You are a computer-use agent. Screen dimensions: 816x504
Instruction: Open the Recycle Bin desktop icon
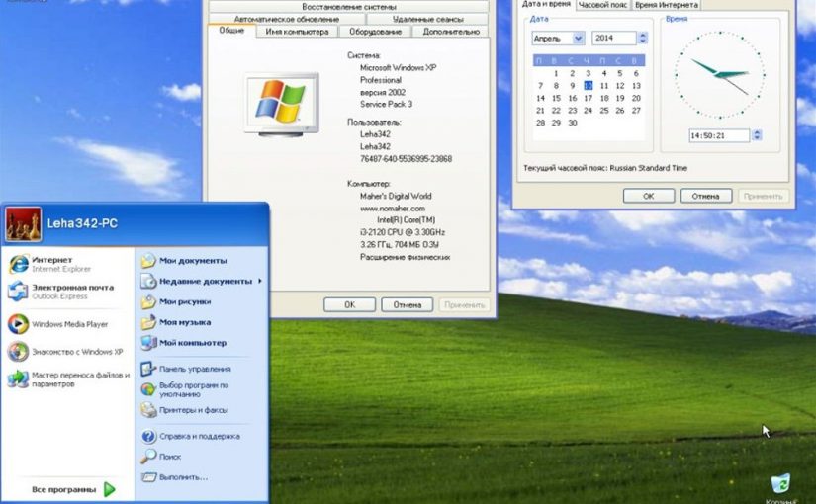click(780, 483)
